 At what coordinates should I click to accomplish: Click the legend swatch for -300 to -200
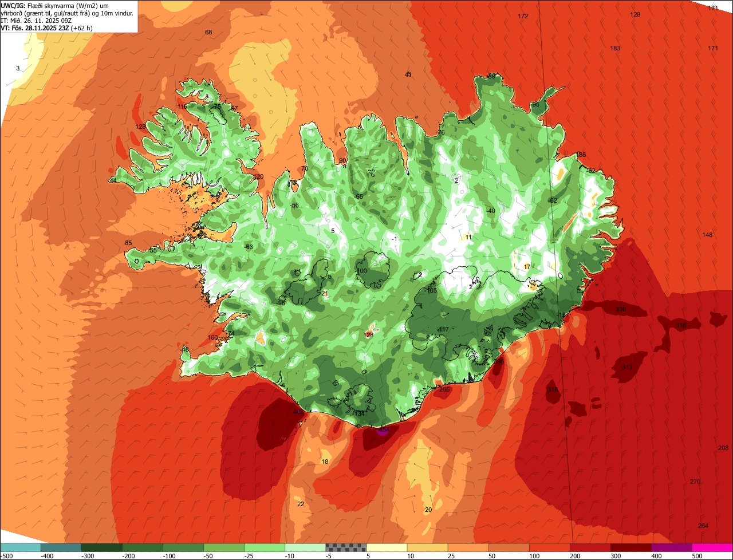(102, 547)
